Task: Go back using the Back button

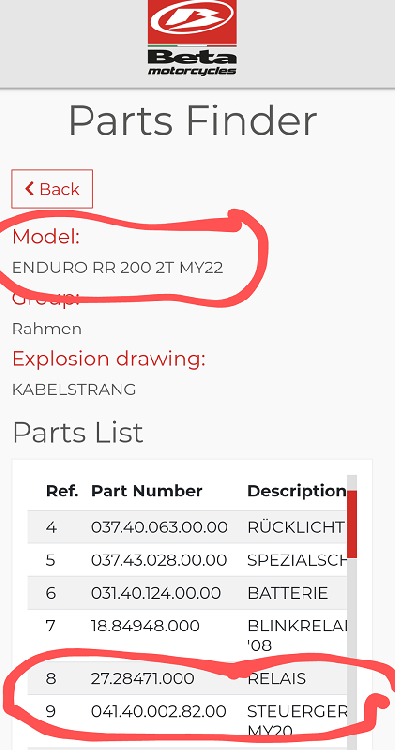Action: 52,189
